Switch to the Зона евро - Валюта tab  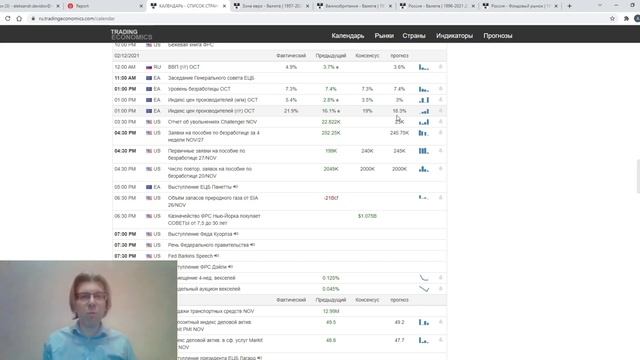point(271,6)
